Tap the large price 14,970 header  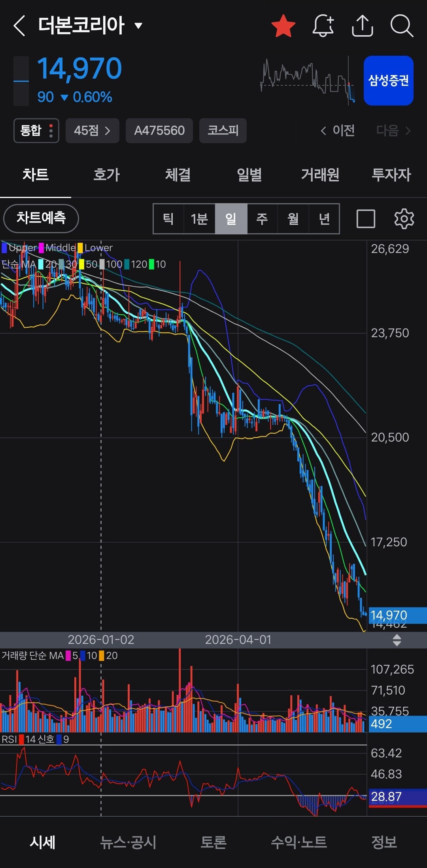[x=79, y=68]
